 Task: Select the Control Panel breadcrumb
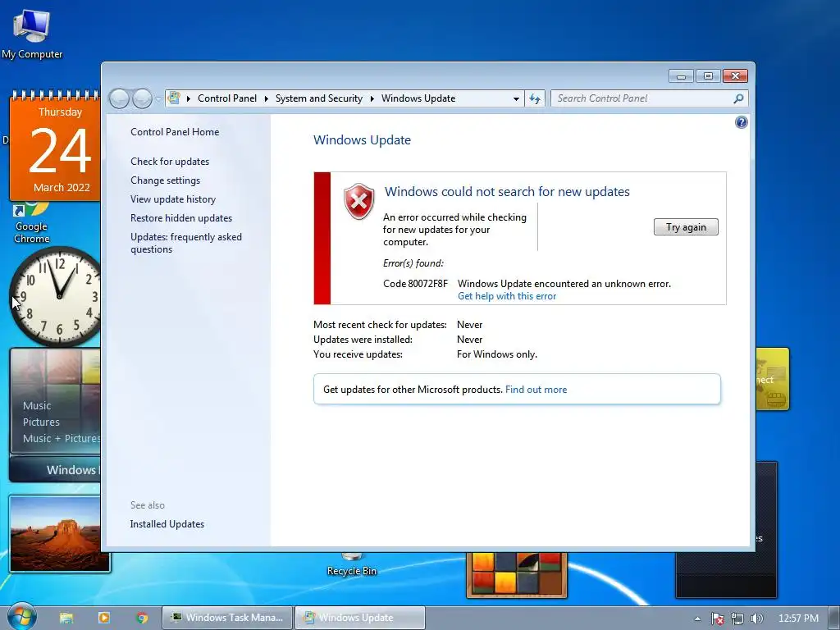[x=227, y=98]
